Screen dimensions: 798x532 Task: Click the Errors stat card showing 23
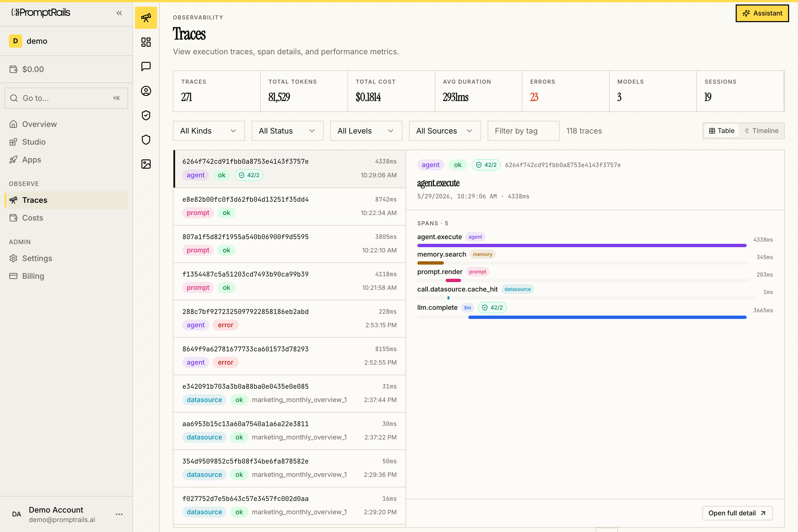[565, 91]
